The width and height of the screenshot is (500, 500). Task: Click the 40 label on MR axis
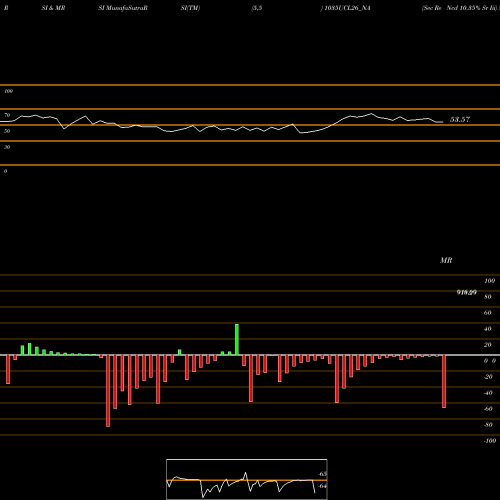click(x=488, y=329)
